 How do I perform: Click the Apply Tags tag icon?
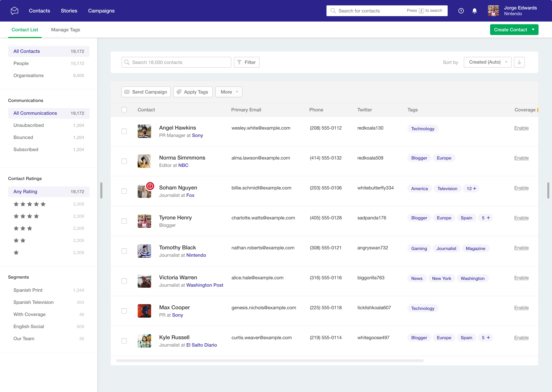point(179,92)
